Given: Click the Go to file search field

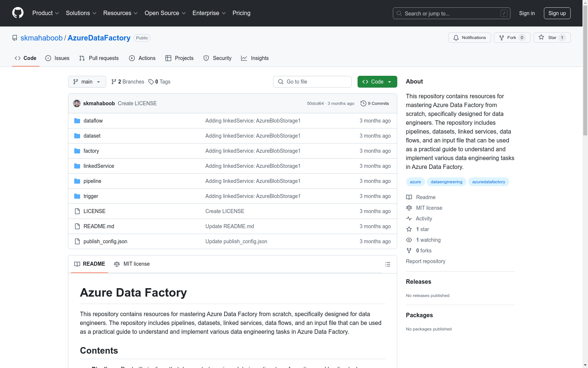Looking at the screenshot, I should coord(312,82).
